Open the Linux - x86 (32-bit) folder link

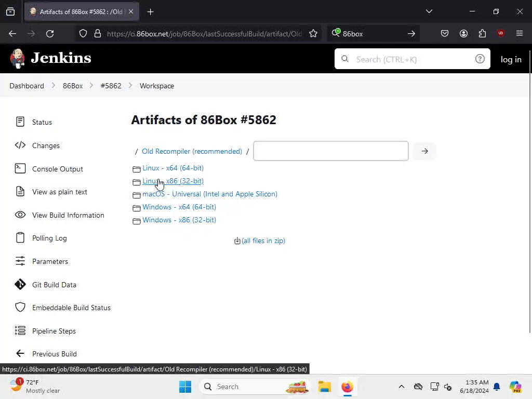point(173,181)
